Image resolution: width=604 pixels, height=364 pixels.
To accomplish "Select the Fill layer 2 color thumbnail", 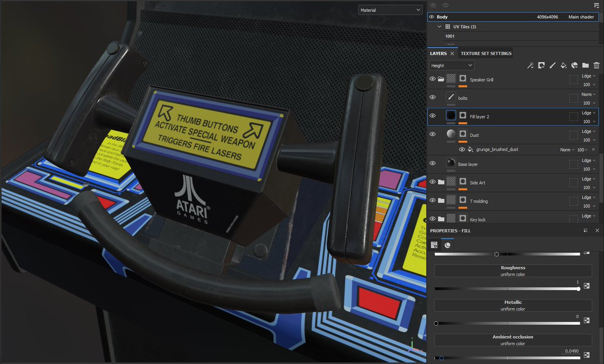I will 451,116.
